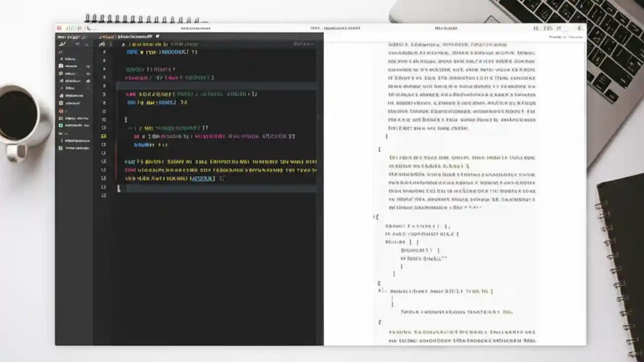Open the blue file icon near the top of the file tree

coord(61,66)
